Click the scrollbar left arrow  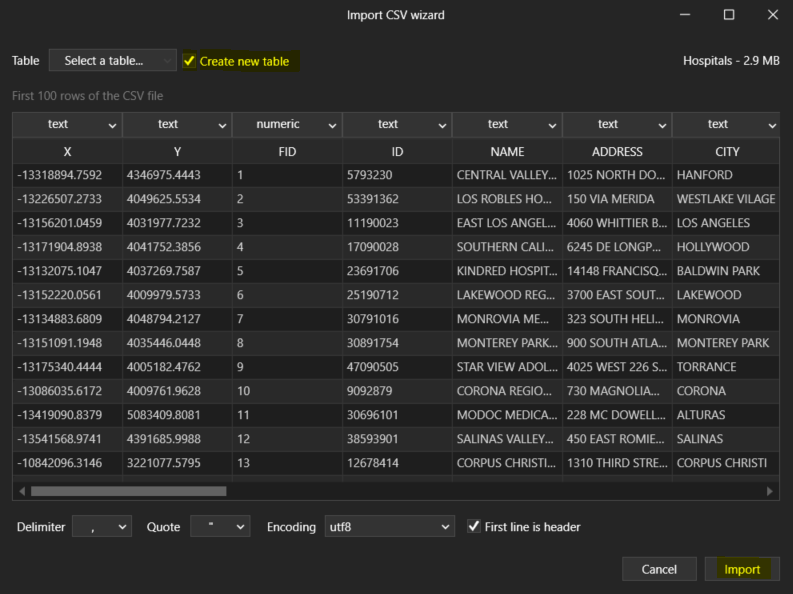pyautogui.click(x=21, y=491)
